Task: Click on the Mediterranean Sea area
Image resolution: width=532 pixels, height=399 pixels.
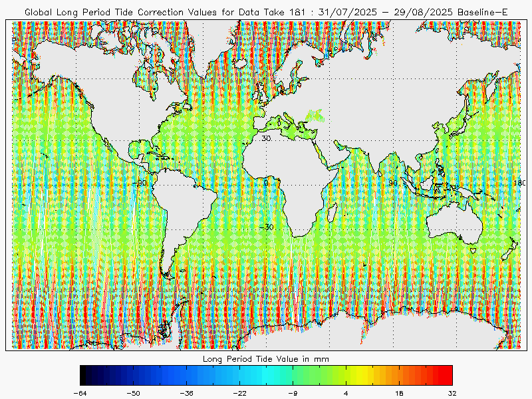Action: pos(293,128)
